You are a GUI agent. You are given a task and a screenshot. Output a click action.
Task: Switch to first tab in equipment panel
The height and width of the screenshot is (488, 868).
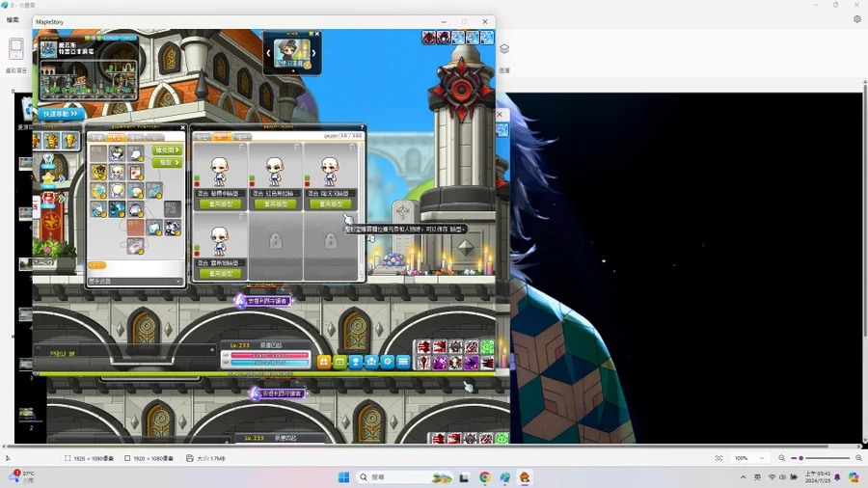click(x=97, y=137)
